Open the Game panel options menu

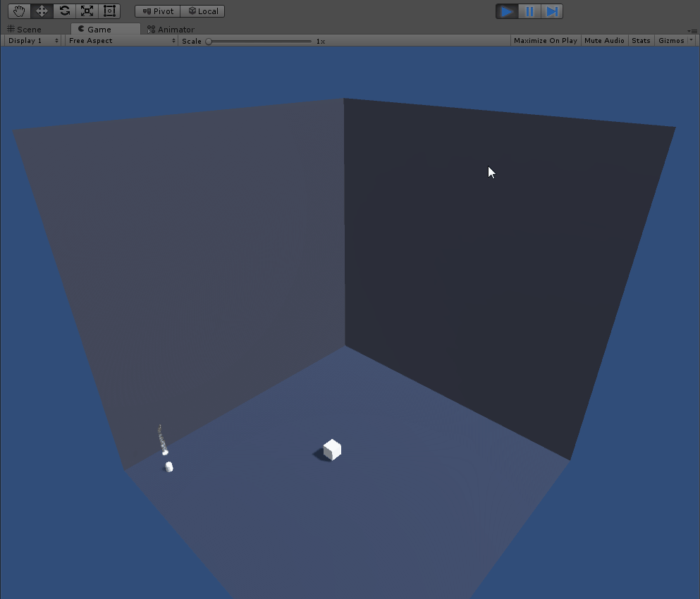pyautogui.click(x=693, y=31)
